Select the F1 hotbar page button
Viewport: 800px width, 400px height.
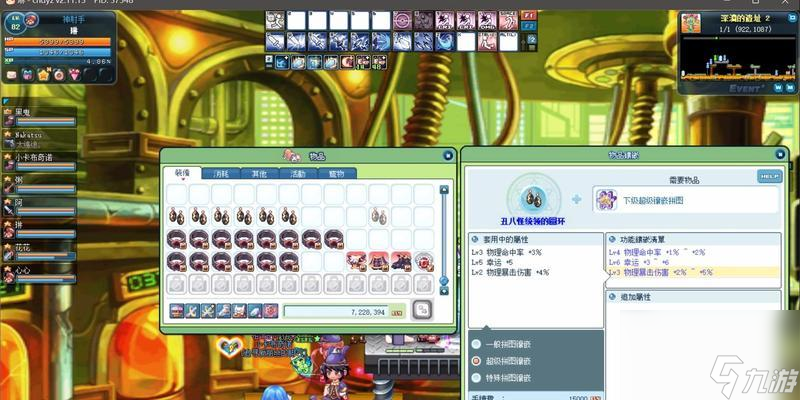coord(529,15)
